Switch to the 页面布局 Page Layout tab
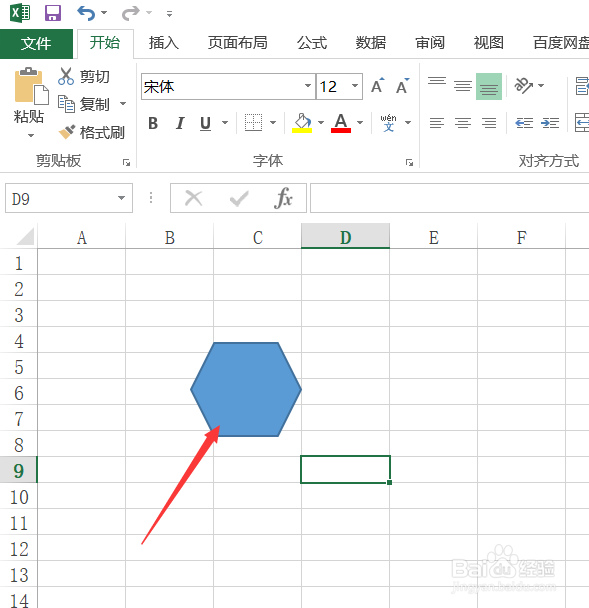Image resolution: width=589 pixels, height=608 pixels. click(238, 43)
